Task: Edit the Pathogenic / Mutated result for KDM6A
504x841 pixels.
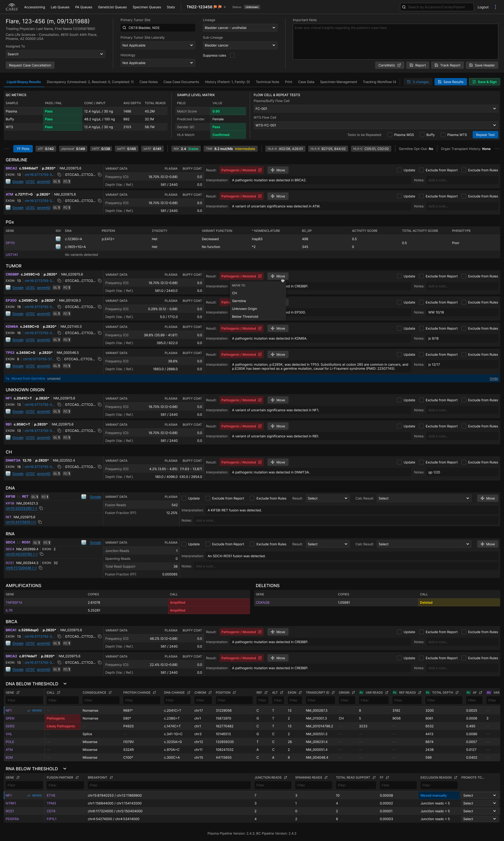Action: pyautogui.click(x=260, y=328)
